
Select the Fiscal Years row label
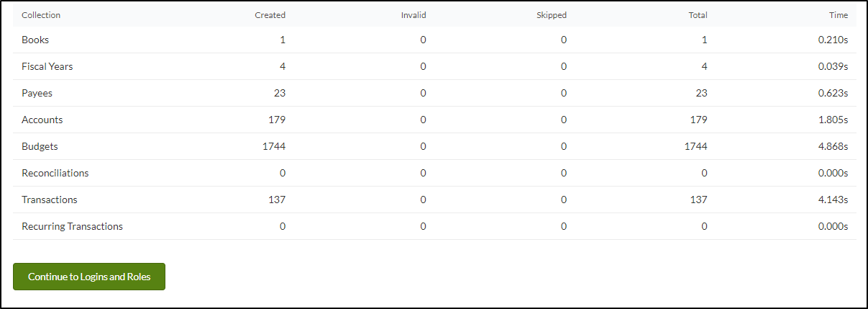pos(47,67)
